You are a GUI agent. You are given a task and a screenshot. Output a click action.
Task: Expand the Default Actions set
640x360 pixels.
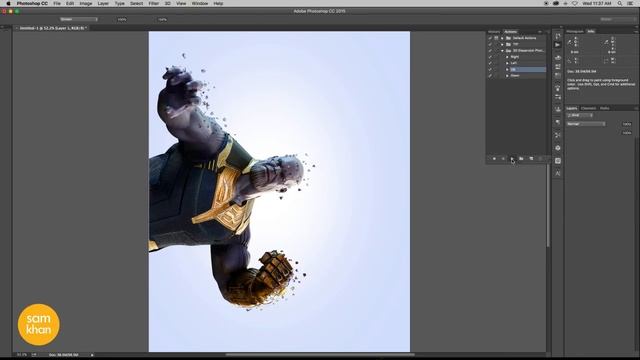(502, 38)
